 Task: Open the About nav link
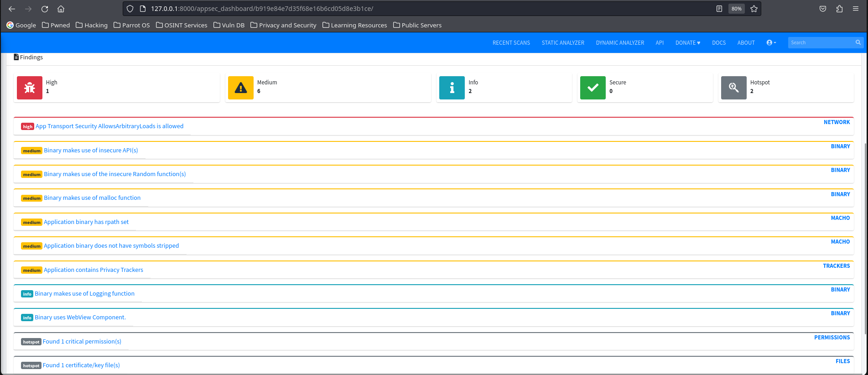(746, 42)
